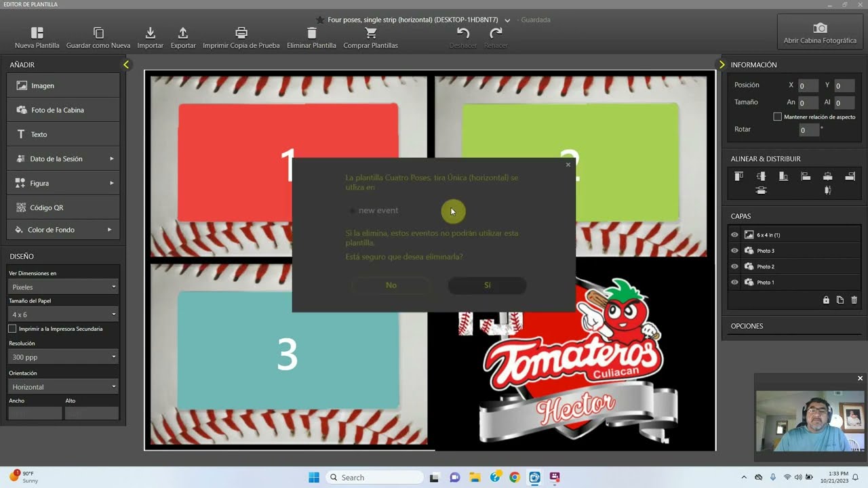868x488 pixels.
Task: Add a Código QR element
Action: (x=63, y=207)
